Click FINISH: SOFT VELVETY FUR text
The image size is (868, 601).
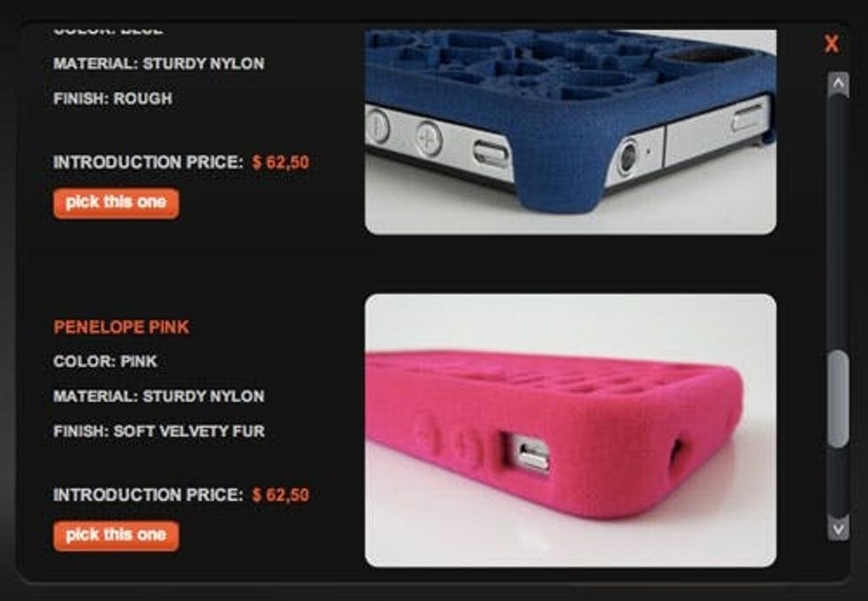tap(159, 431)
